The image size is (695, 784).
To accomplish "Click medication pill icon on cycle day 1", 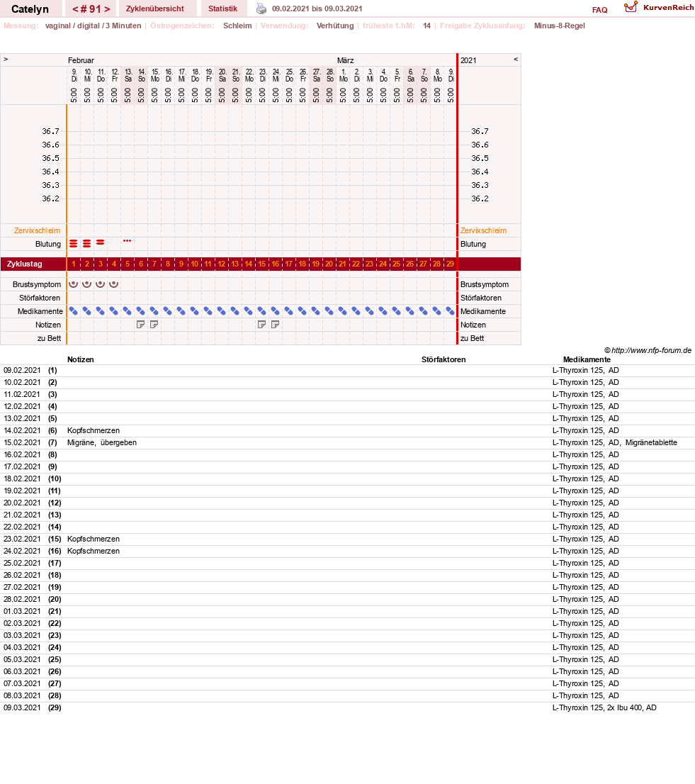I will (x=74, y=311).
